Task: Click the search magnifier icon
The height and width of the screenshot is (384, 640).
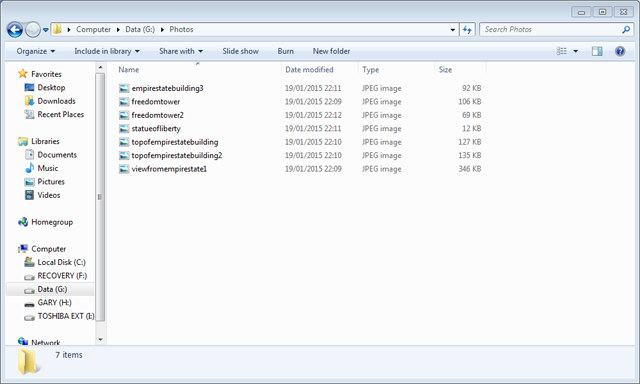Action: tap(626, 29)
